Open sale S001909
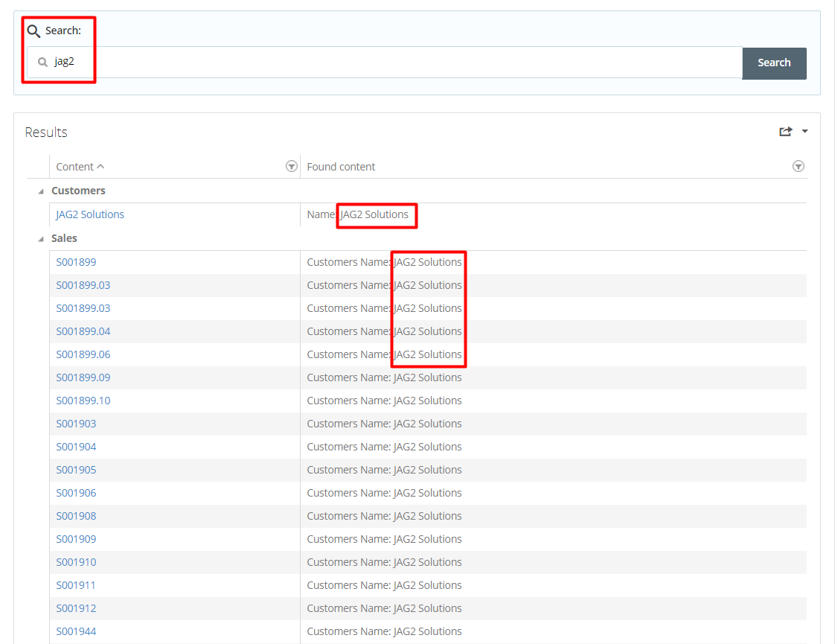 click(x=76, y=539)
